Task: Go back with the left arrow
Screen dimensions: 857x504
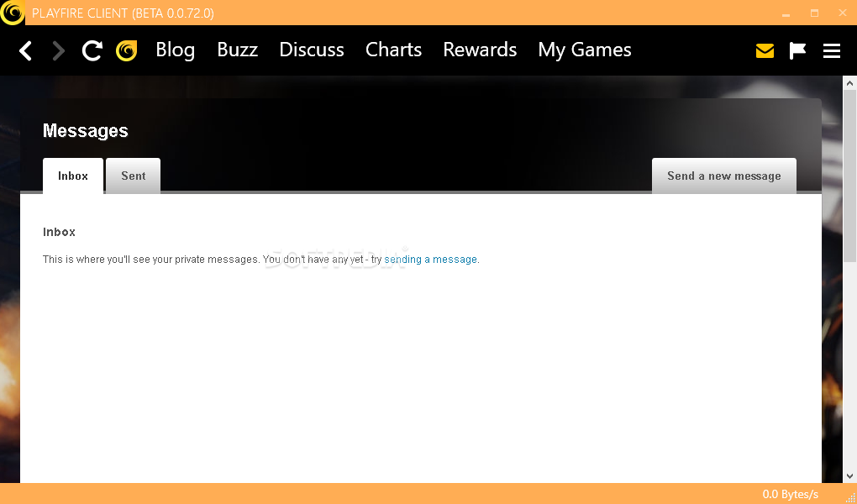Action: click(x=25, y=51)
